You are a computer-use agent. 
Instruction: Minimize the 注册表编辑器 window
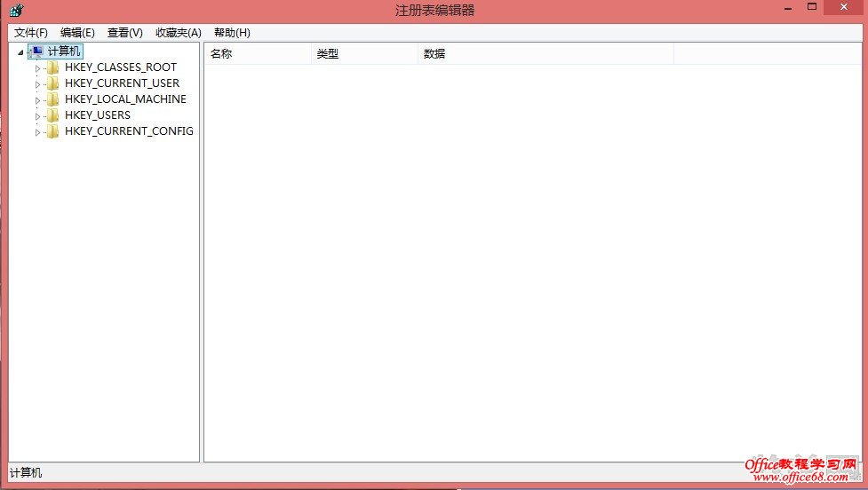(788, 8)
